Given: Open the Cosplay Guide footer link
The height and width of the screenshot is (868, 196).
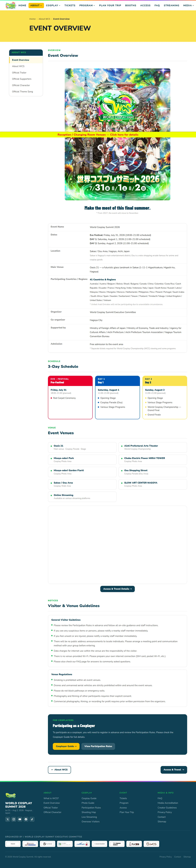Looking at the screenshot, I should click(x=89, y=798).
